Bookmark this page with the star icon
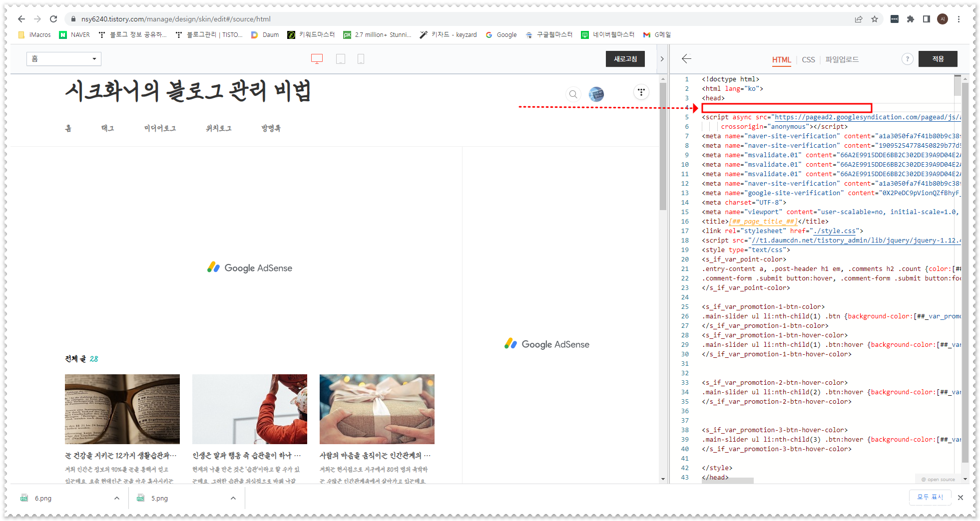The image size is (980, 521). tap(875, 19)
